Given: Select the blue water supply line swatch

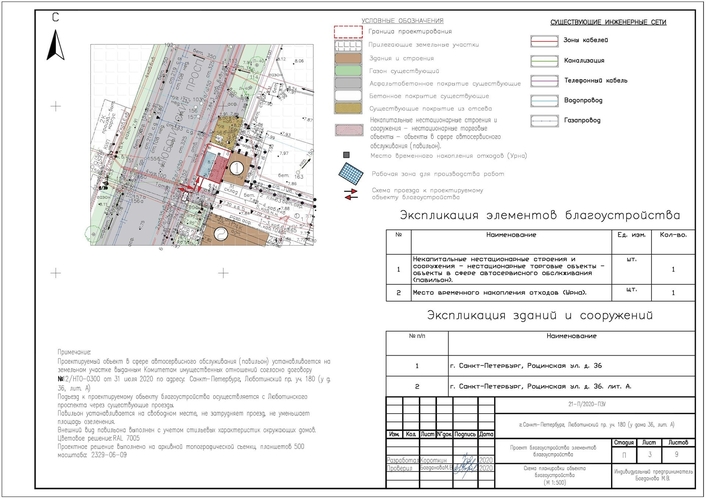Looking at the screenshot, I should 544,101.
